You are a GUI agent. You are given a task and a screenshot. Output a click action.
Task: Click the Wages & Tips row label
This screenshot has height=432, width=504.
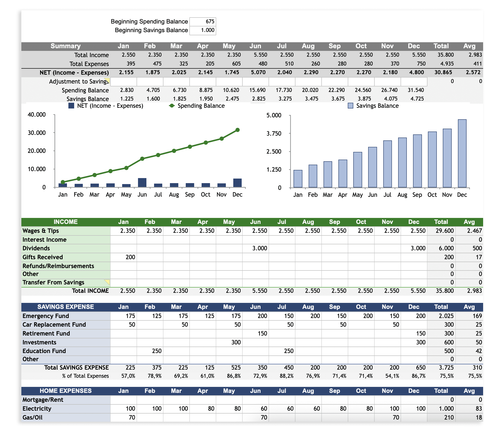click(x=41, y=231)
